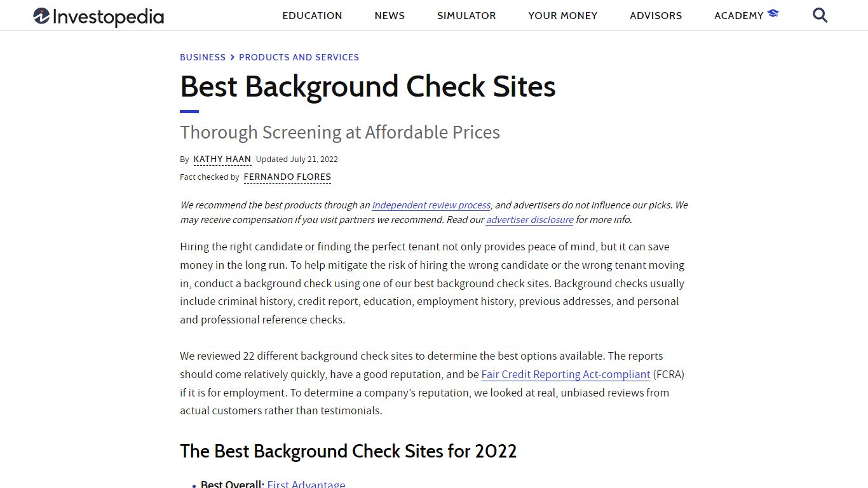
Task: Click the Investopedia logo
Action: pos(98,17)
